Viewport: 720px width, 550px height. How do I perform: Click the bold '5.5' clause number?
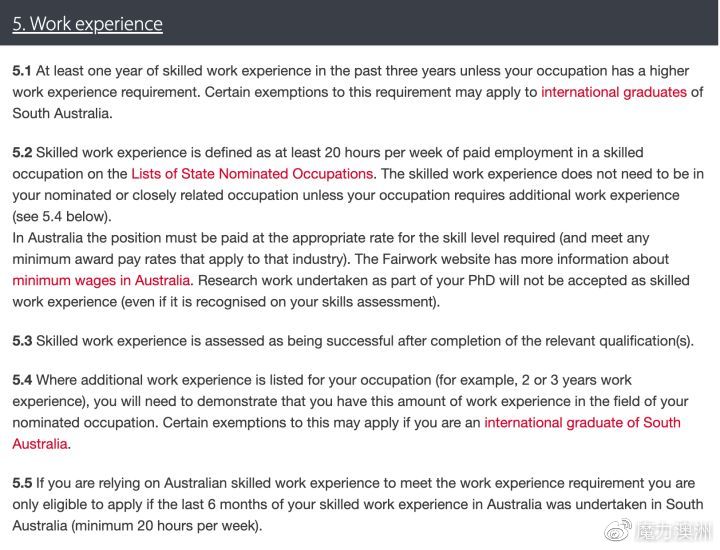tap(22, 483)
